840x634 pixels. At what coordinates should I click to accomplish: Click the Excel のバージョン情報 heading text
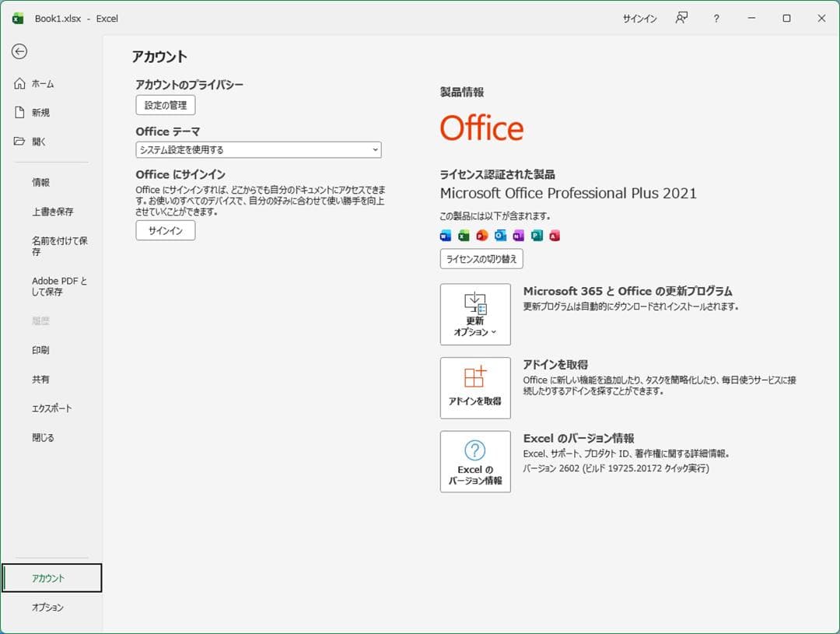tap(579, 438)
